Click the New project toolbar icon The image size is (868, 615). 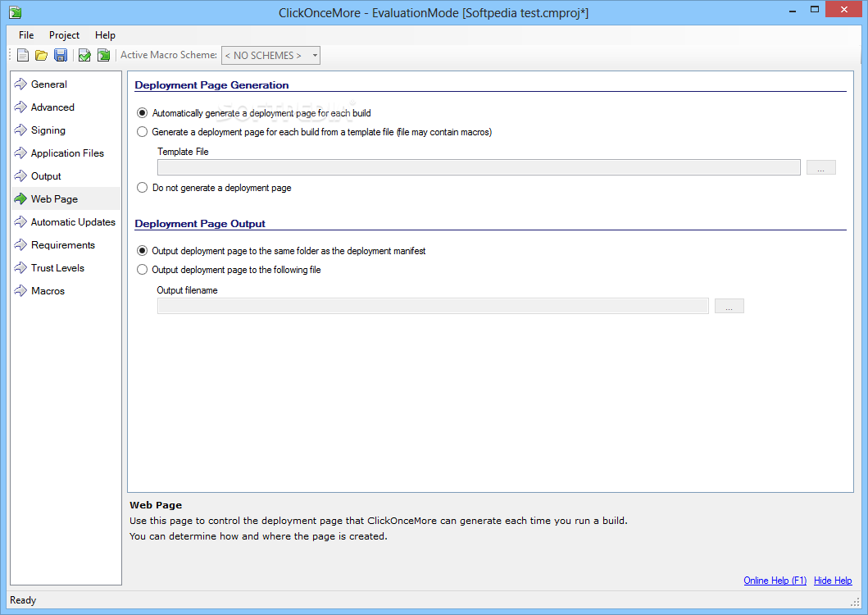[23, 55]
